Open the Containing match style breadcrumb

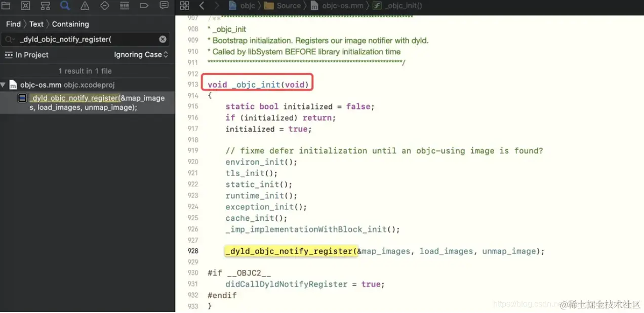pos(70,24)
